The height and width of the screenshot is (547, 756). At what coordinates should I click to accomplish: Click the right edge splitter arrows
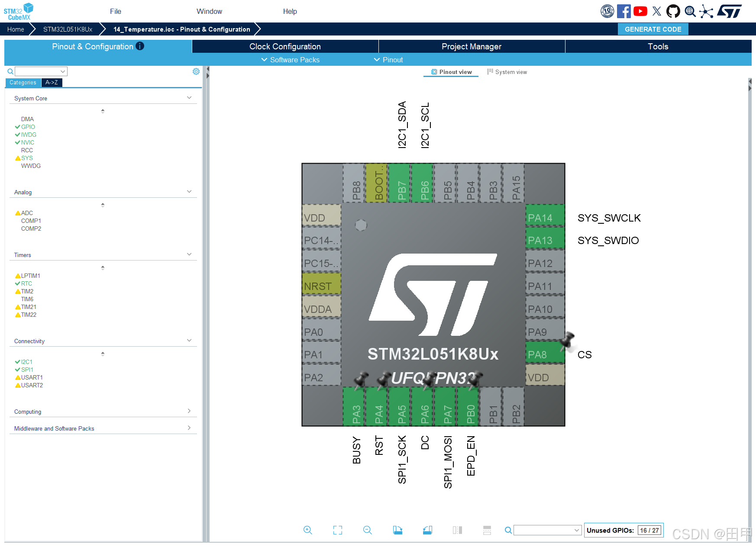tap(750, 85)
